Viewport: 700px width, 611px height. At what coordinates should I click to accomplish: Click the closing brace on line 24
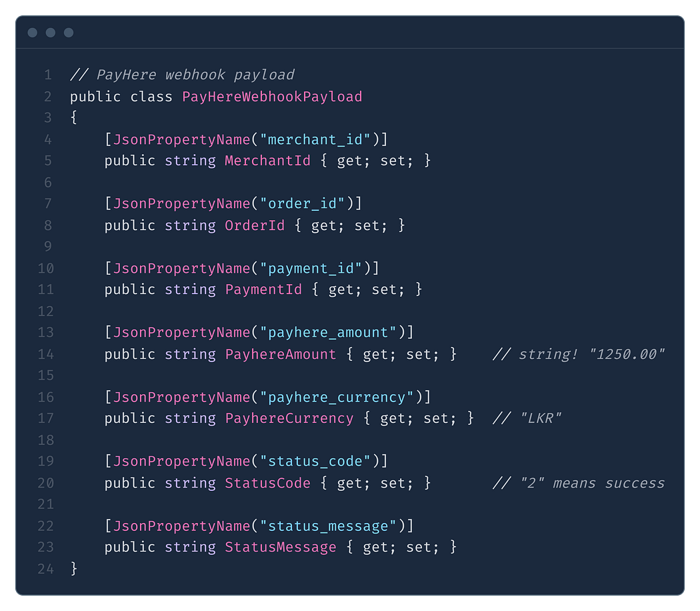coord(73,568)
